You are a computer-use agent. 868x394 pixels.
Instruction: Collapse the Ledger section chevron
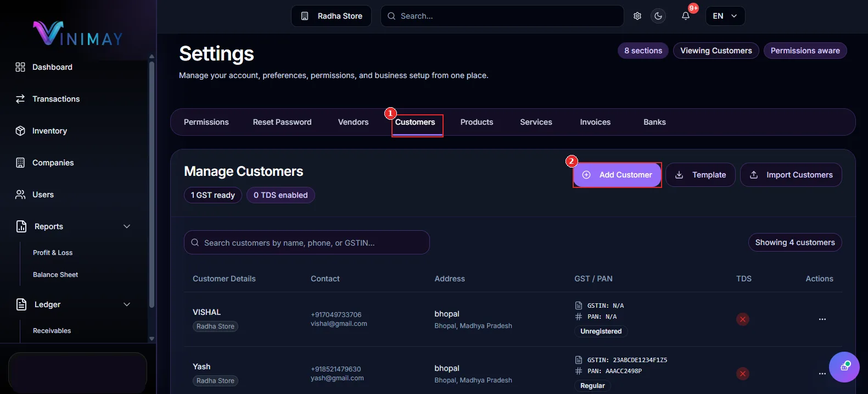tap(127, 304)
